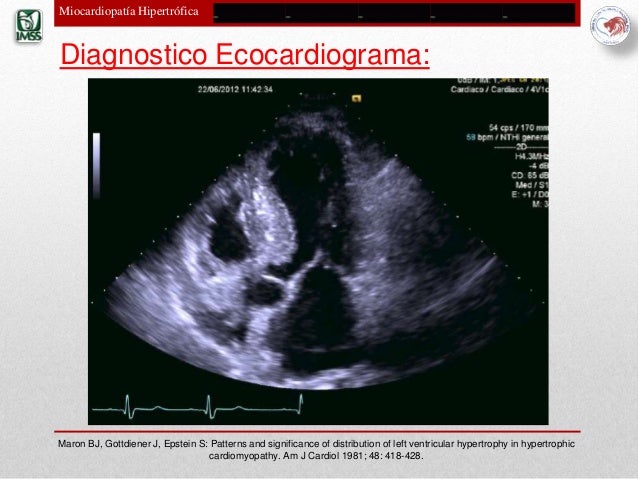The width and height of the screenshot is (638, 479).
Task: Click the grayscale intensity bar
Action: [96, 165]
